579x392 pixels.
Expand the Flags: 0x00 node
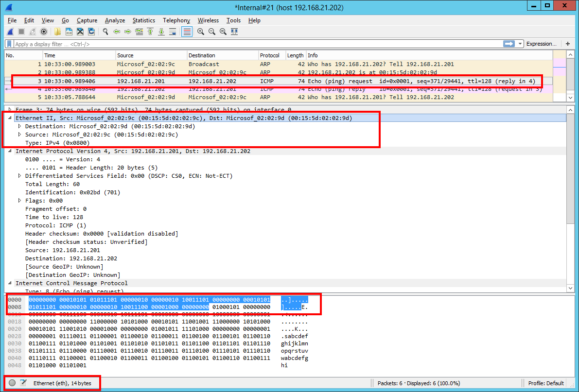[19, 201]
